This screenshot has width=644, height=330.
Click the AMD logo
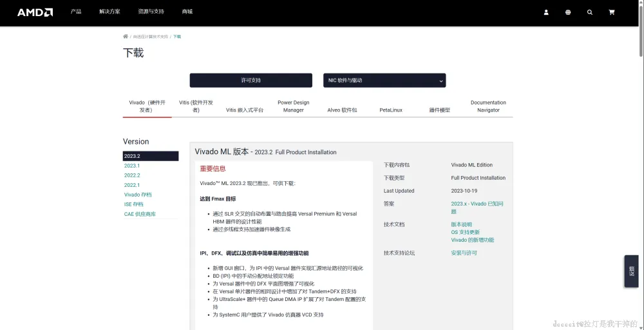pos(35,12)
